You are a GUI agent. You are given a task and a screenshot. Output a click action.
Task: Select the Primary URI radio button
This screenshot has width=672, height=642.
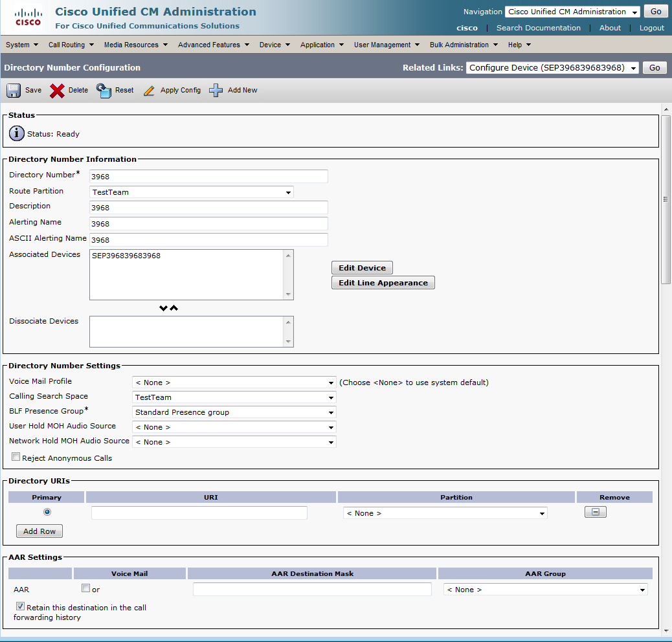(x=47, y=512)
